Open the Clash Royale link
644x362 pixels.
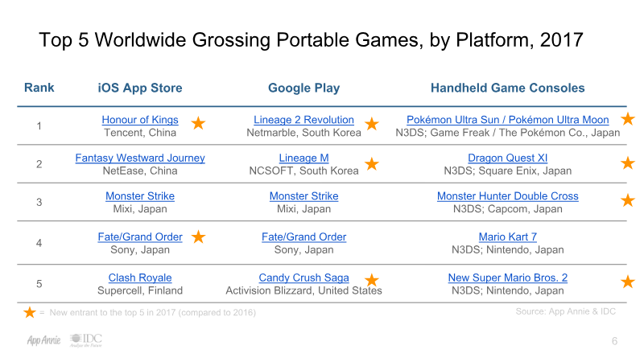140,278
